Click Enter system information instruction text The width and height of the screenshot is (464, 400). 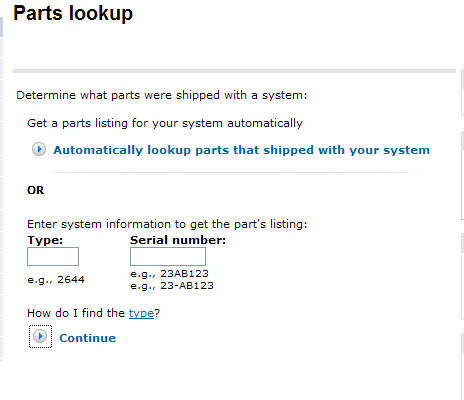(167, 224)
